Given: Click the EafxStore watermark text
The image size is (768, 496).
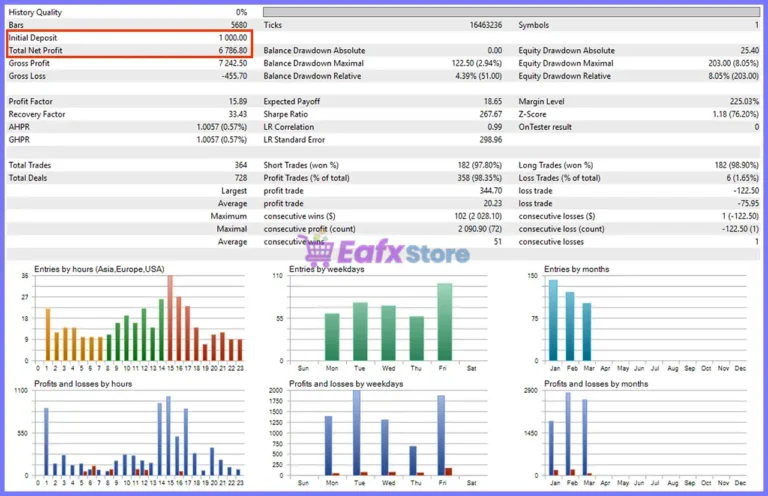Looking at the screenshot, I should click(x=403, y=253).
